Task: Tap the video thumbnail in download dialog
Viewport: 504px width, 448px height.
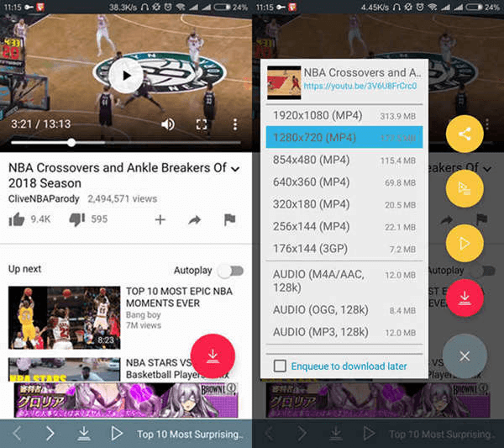Action: click(284, 82)
